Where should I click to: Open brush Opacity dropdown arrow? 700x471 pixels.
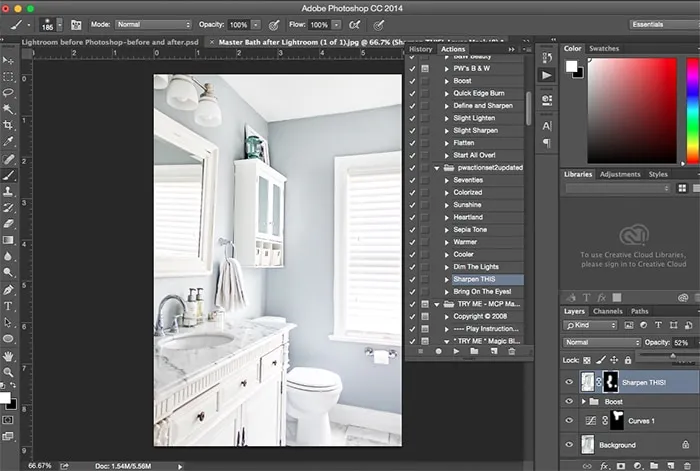click(x=256, y=25)
